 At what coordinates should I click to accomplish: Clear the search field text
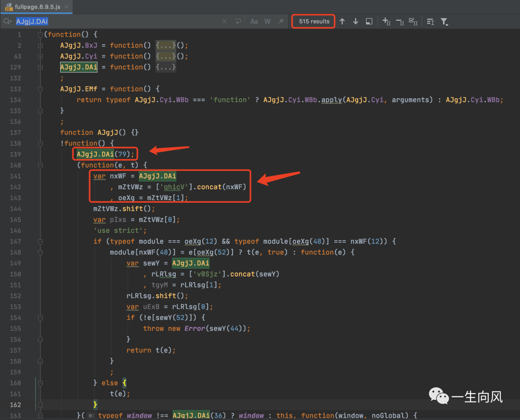pyautogui.click(x=224, y=22)
